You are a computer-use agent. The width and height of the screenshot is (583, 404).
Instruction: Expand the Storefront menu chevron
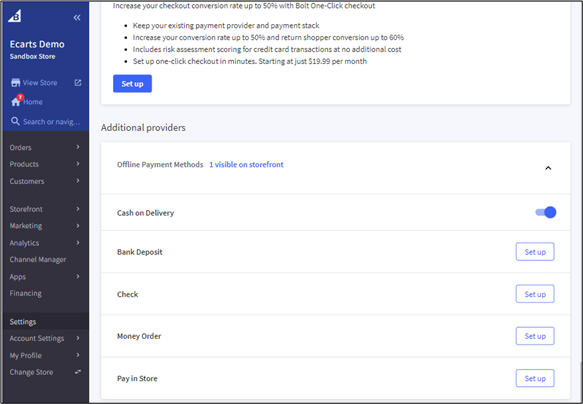(x=78, y=209)
